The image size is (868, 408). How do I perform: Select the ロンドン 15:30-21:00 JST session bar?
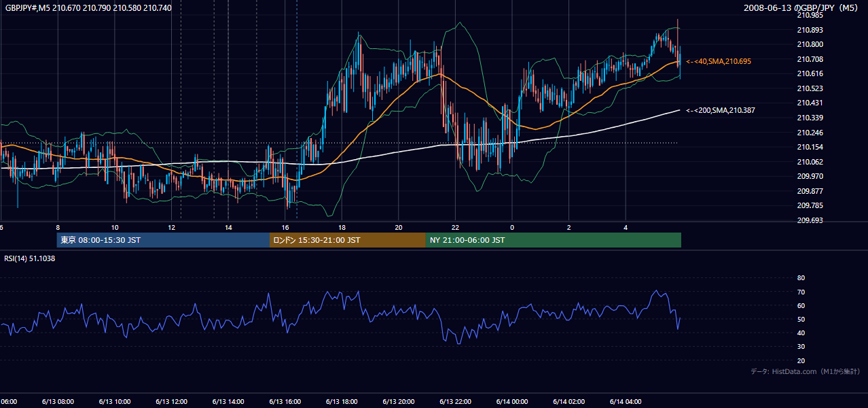point(348,240)
